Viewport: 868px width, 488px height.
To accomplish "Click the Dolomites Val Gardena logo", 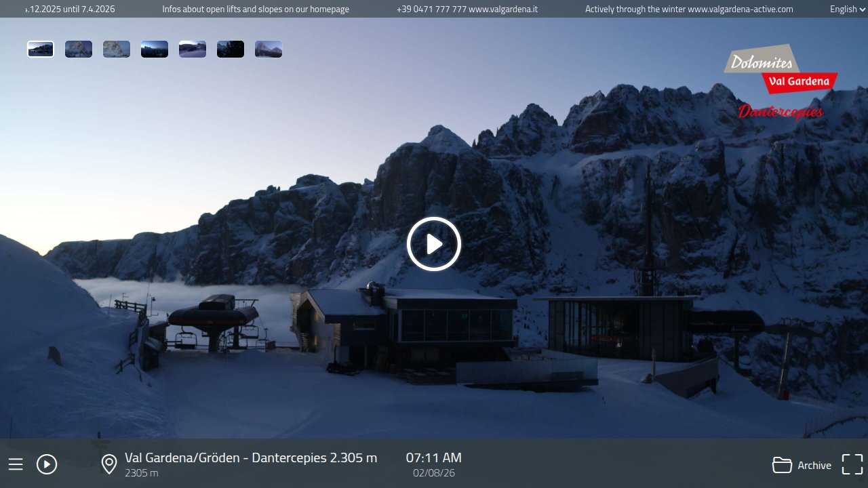I will [781, 81].
